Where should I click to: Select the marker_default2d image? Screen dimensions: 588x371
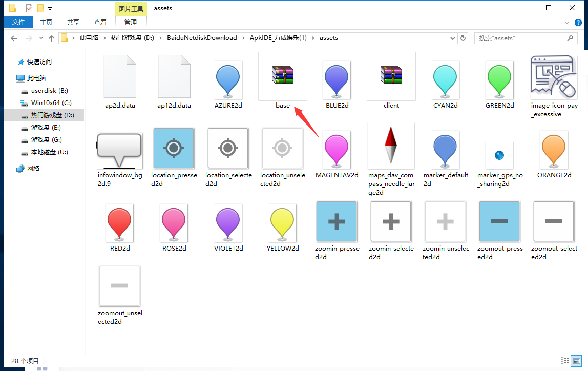(x=445, y=150)
